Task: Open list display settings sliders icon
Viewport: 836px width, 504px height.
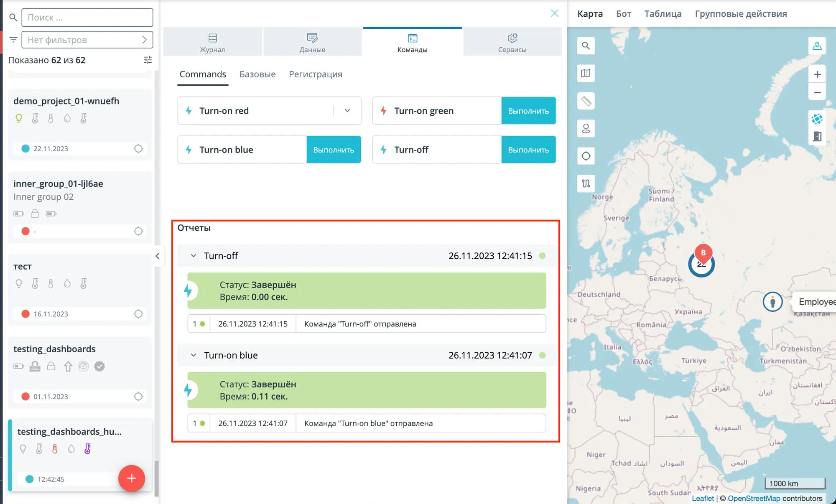Action: (x=148, y=60)
